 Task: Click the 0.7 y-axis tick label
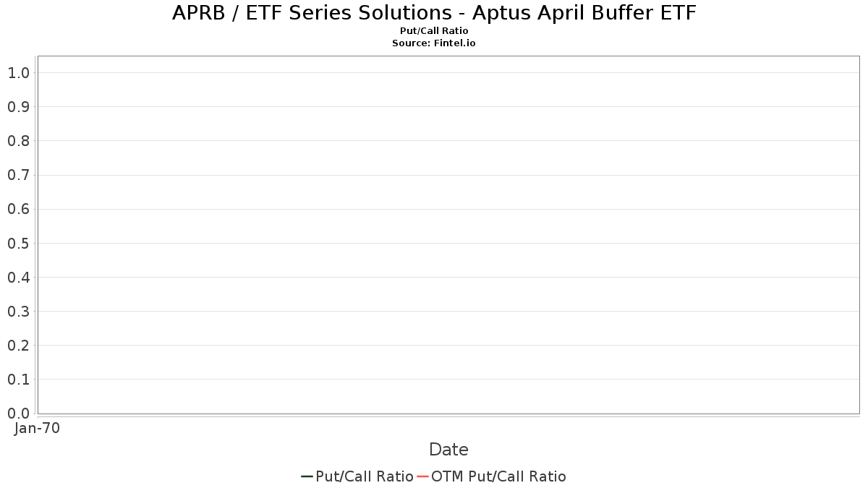point(18,175)
